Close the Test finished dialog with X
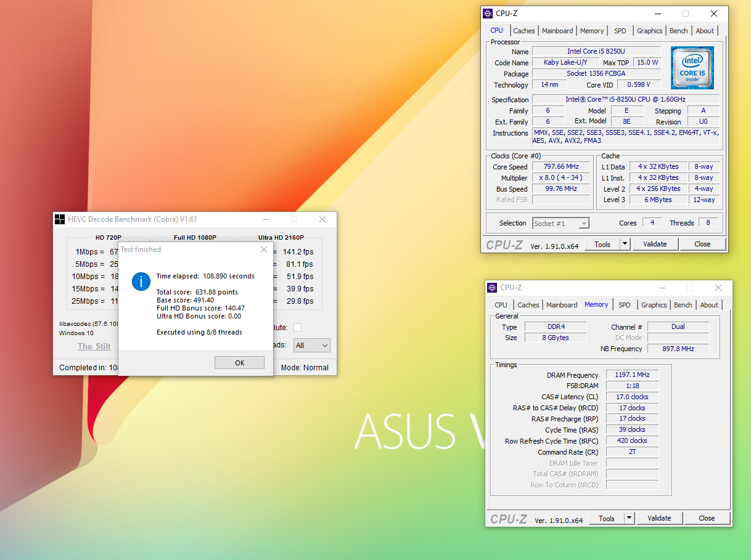751x560 pixels. point(264,250)
